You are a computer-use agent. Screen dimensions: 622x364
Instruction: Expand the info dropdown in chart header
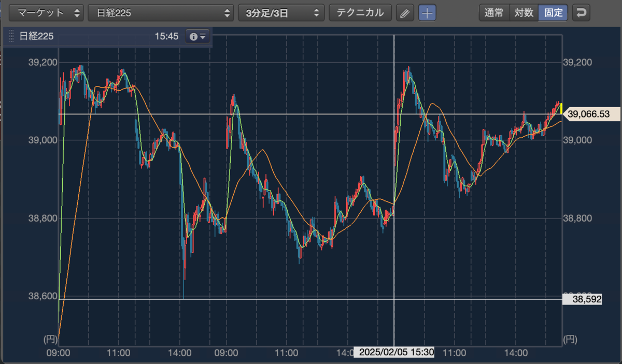[x=198, y=37]
